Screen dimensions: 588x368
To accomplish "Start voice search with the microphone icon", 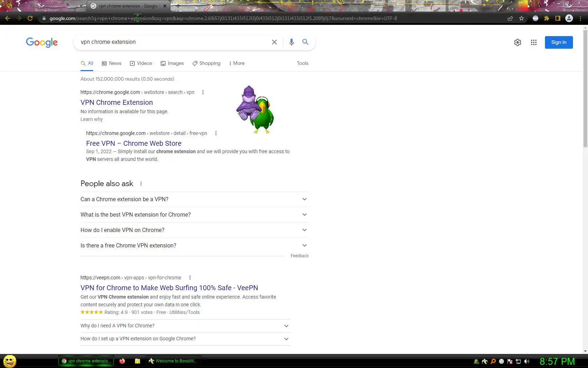I will 291,42.
